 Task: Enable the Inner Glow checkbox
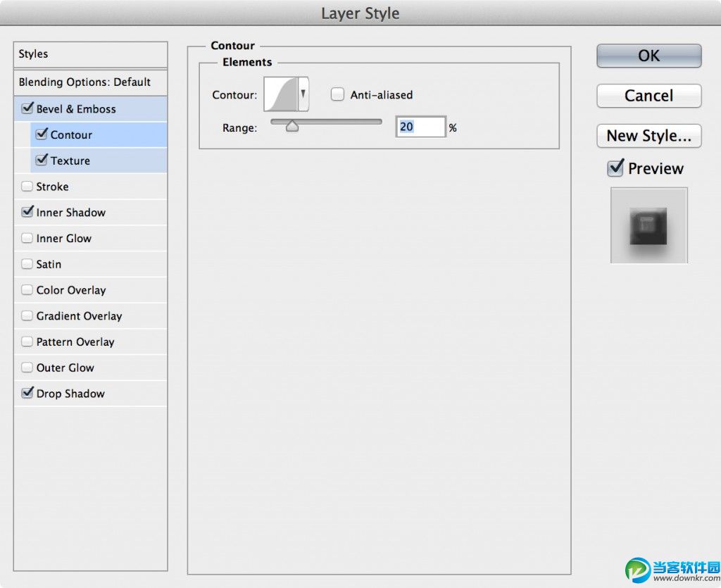[x=27, y=238]
